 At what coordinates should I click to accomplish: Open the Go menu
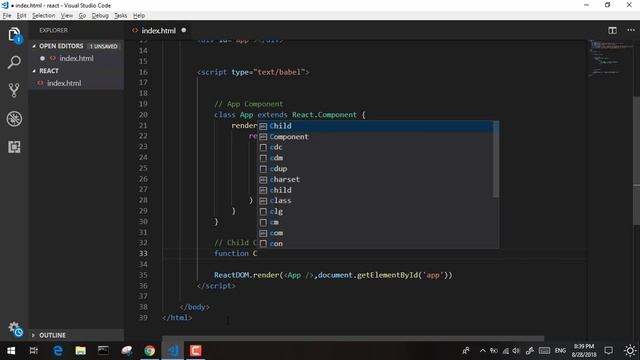click(x=82, y=16)
